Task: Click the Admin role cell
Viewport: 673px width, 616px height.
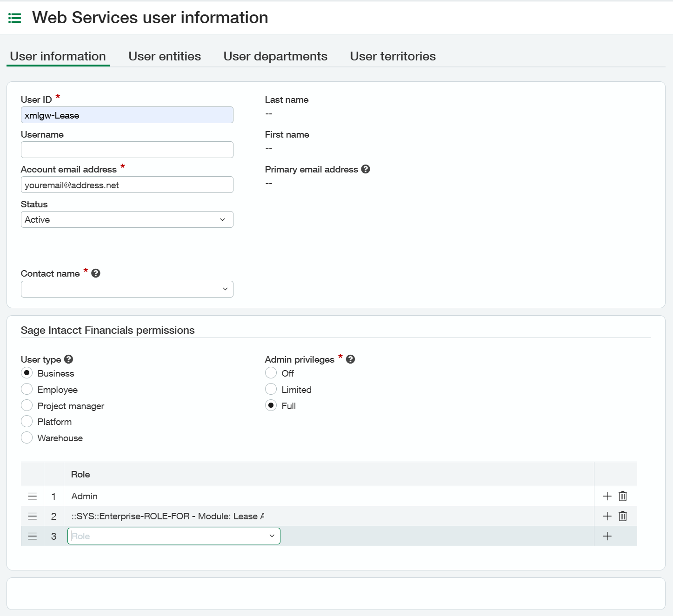Action: click(329, 496)
